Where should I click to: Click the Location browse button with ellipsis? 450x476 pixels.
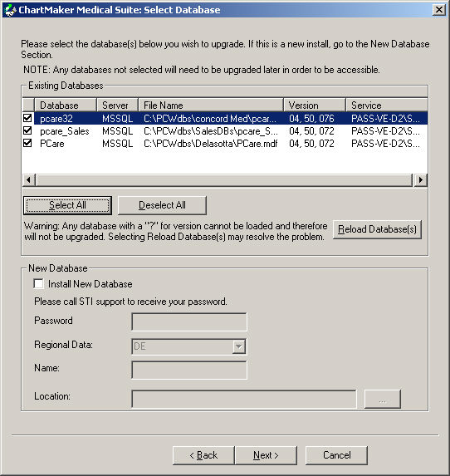382,400
